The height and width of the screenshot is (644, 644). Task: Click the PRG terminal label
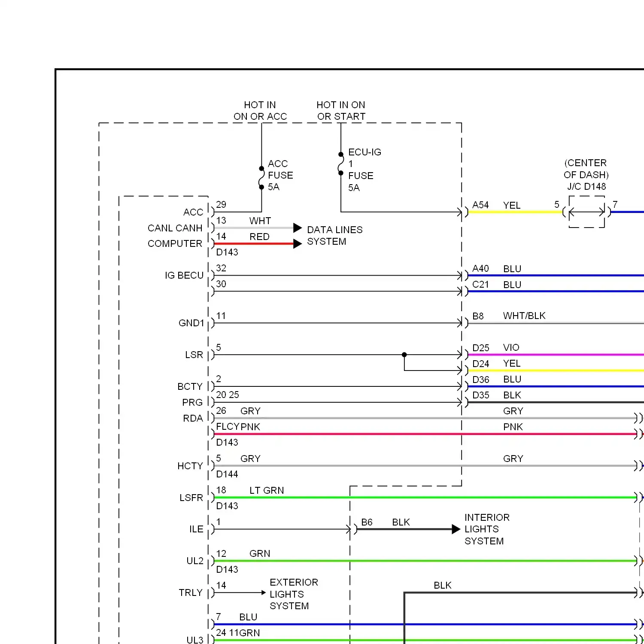pos(192,402)
